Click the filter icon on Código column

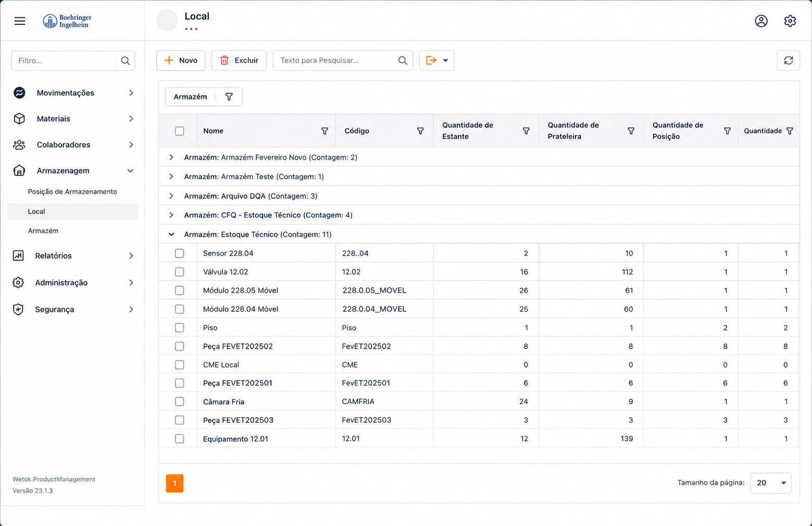[420, 131]
